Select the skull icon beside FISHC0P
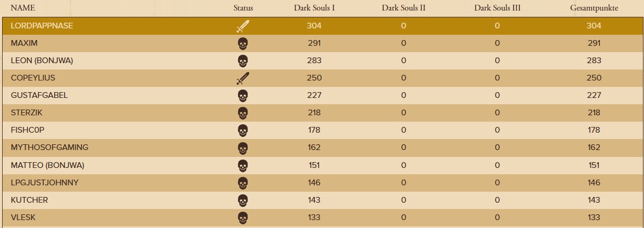 click(242, 130)
